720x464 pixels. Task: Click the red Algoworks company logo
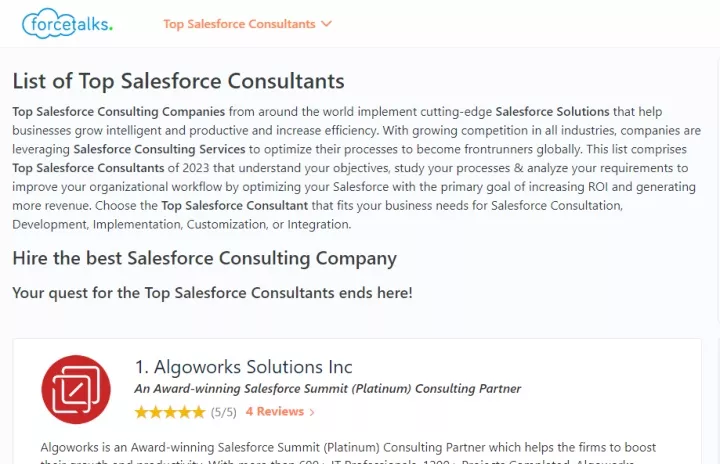[76, 389]
